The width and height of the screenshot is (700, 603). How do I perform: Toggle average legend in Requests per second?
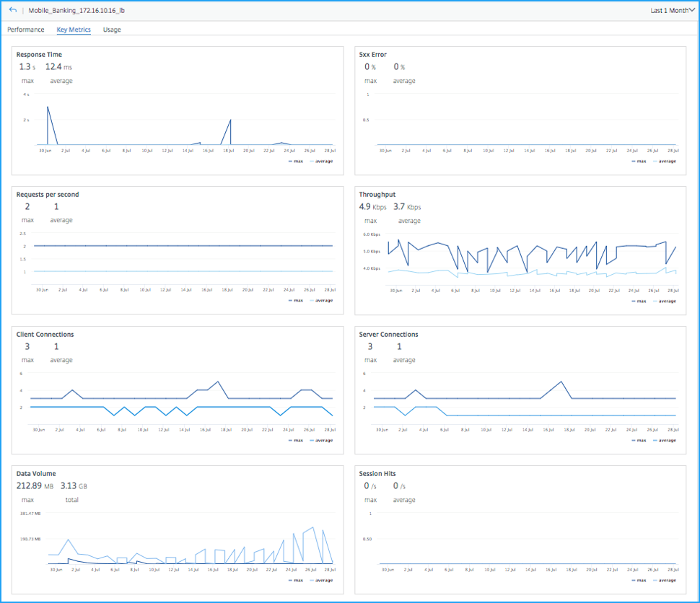[321, 300]
